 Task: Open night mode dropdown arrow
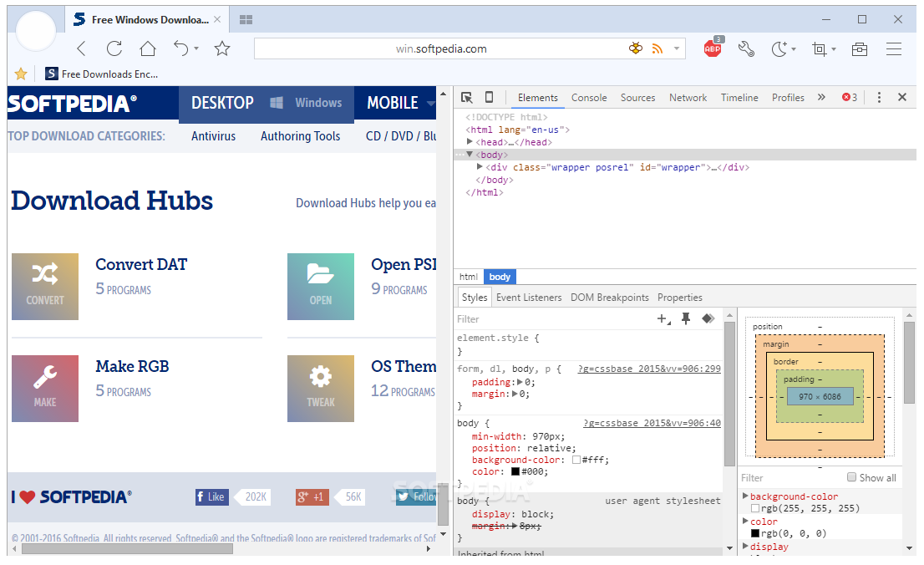(794, 49)
